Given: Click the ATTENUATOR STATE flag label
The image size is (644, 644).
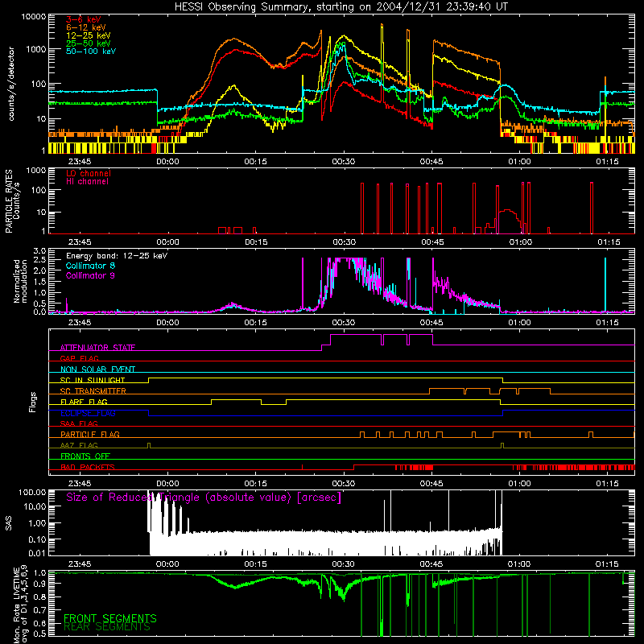Looking at the screenshot, I should (x=97, y=348).
